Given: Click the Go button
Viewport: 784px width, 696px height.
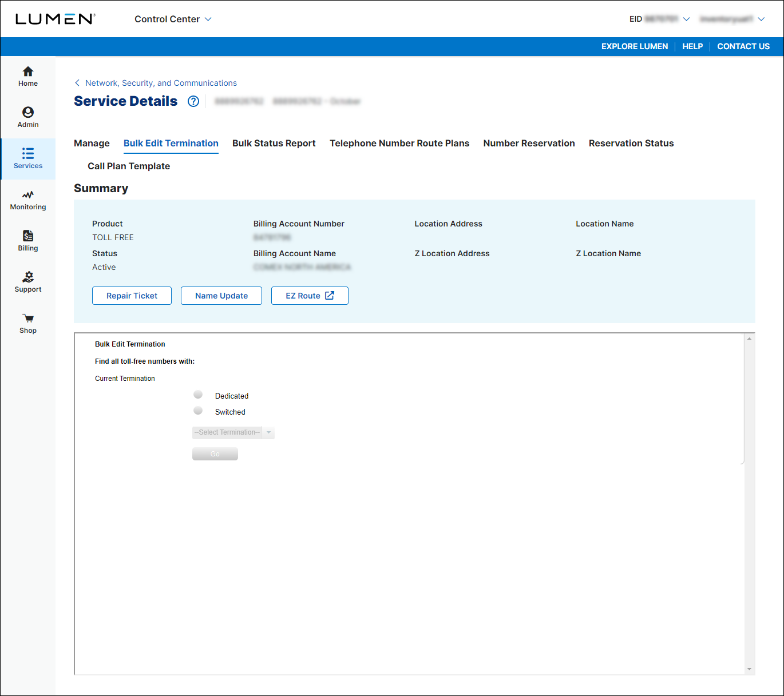Looking at the screenshot, I should [215, 454].
